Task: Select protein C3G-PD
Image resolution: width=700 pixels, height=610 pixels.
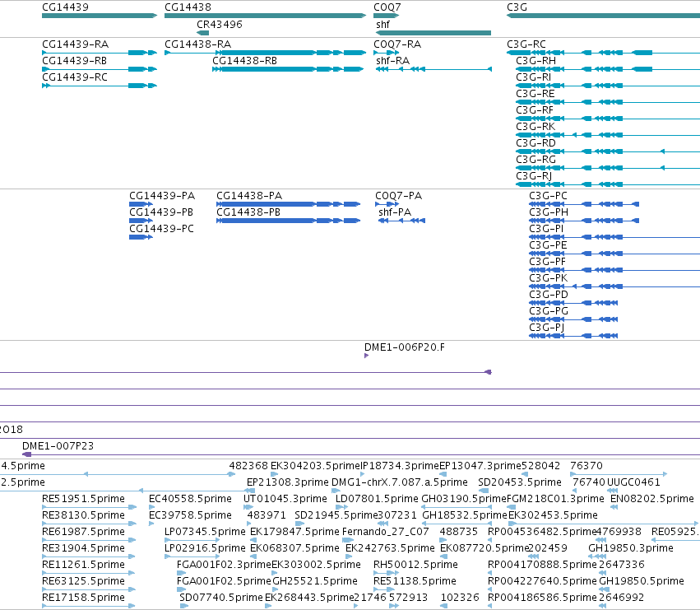Action: pyautogui.click(x=549, y=295)
